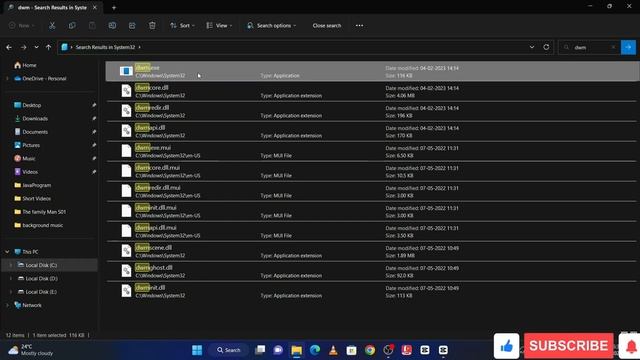Open Microsoft Edge from taskbar
The height and width of the screenshot is (360, 640).
pos(315,350)
